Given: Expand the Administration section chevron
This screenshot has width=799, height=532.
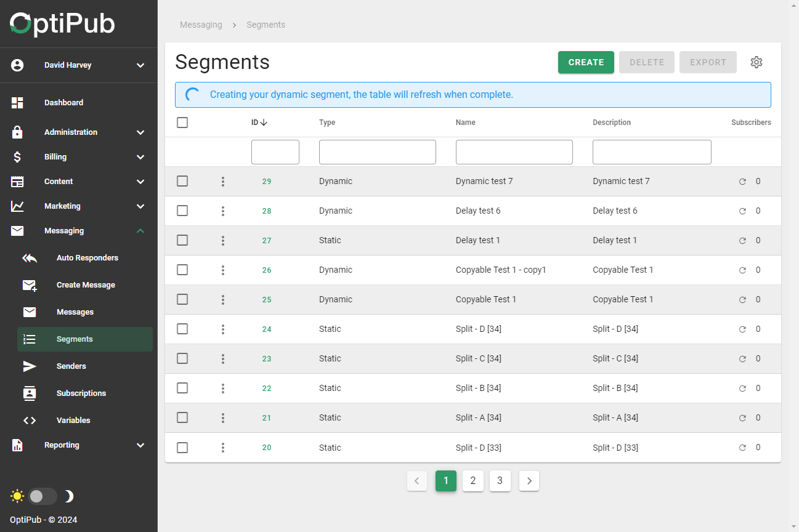Looking at the screenshot, I should coord(140,132).
